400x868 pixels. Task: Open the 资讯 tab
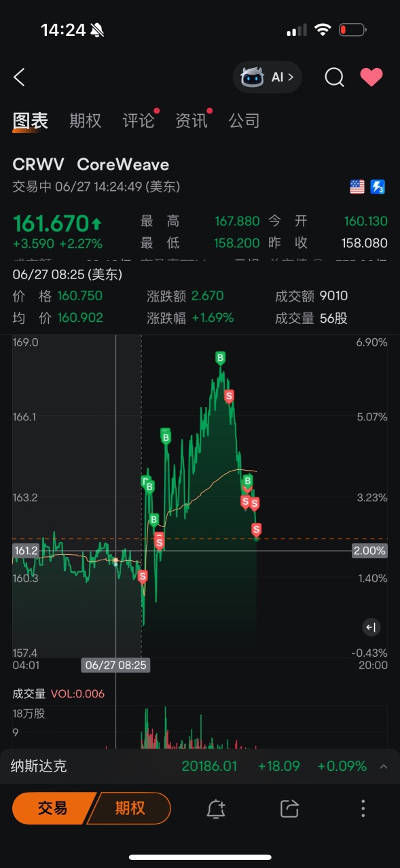[x=192, y=121]
